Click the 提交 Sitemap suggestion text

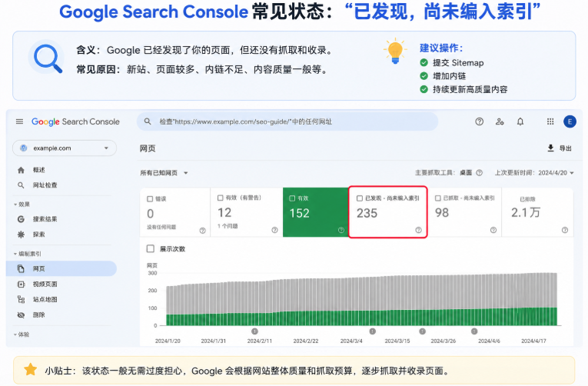pos(458,62)
